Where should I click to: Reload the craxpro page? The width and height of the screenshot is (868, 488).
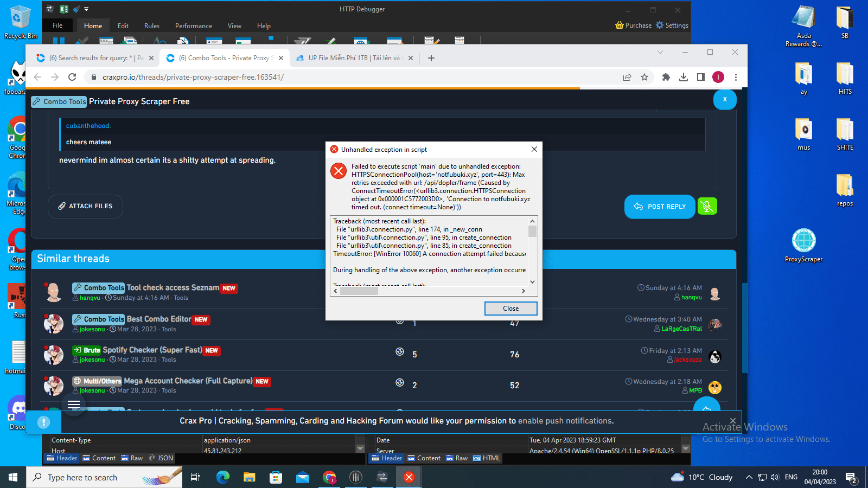(x=72, y=77)
